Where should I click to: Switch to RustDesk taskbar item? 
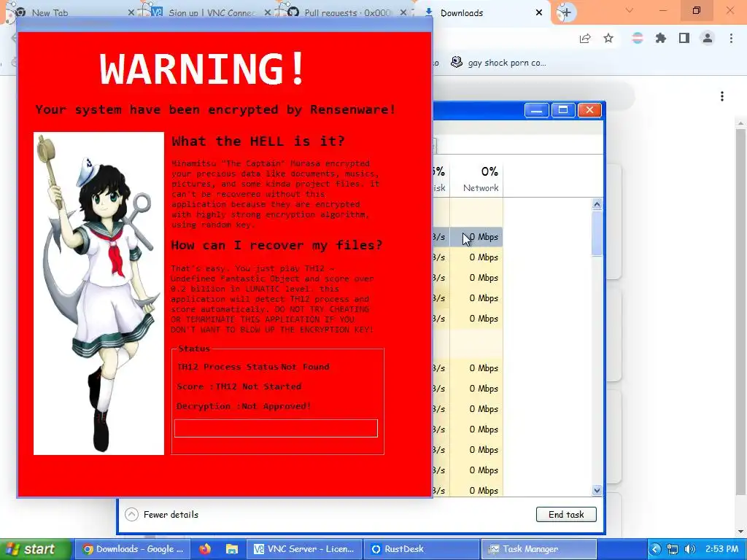[x=421, y=549]
